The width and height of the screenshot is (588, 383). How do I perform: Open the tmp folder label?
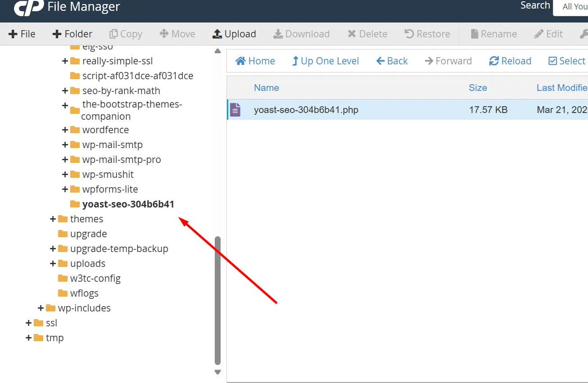[x=54, y=338]
